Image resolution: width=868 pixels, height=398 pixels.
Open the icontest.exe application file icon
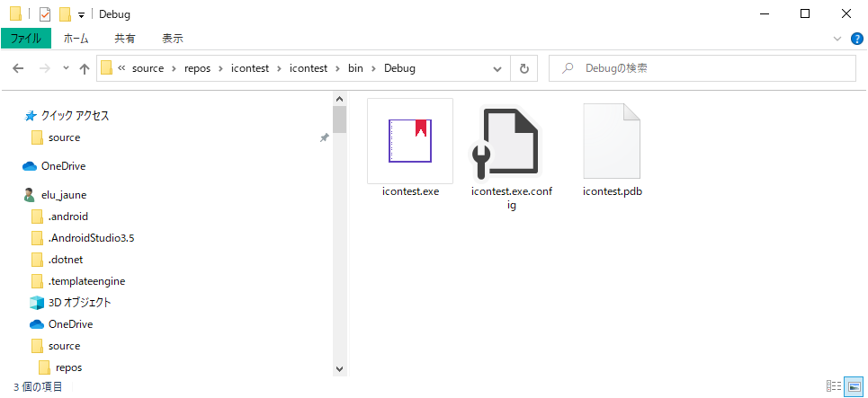pyautogui.click(x=410, y=141)
